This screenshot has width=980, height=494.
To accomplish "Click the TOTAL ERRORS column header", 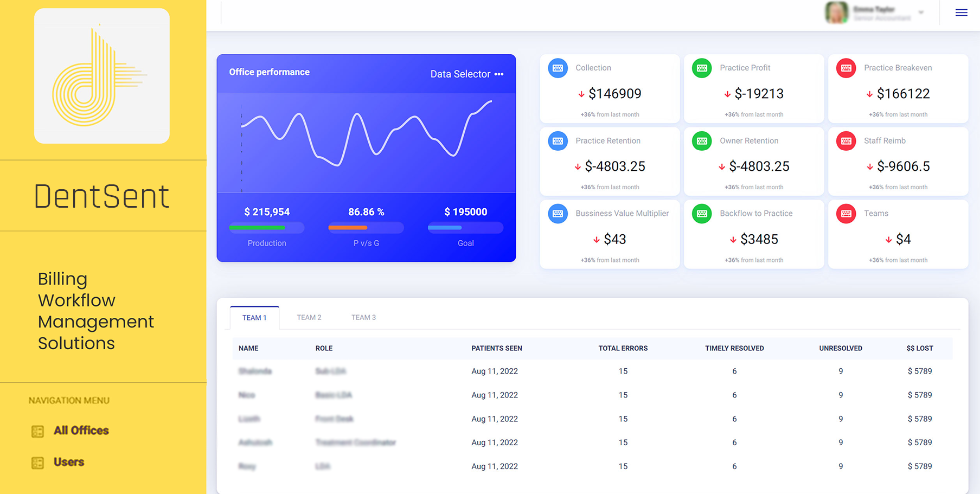I will tap(623, 348).
